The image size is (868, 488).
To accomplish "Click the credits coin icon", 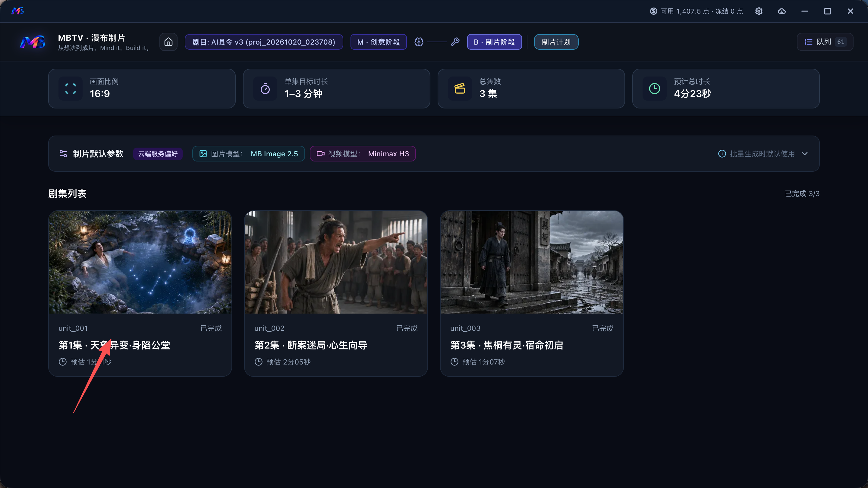I will [x=653, y=11].
